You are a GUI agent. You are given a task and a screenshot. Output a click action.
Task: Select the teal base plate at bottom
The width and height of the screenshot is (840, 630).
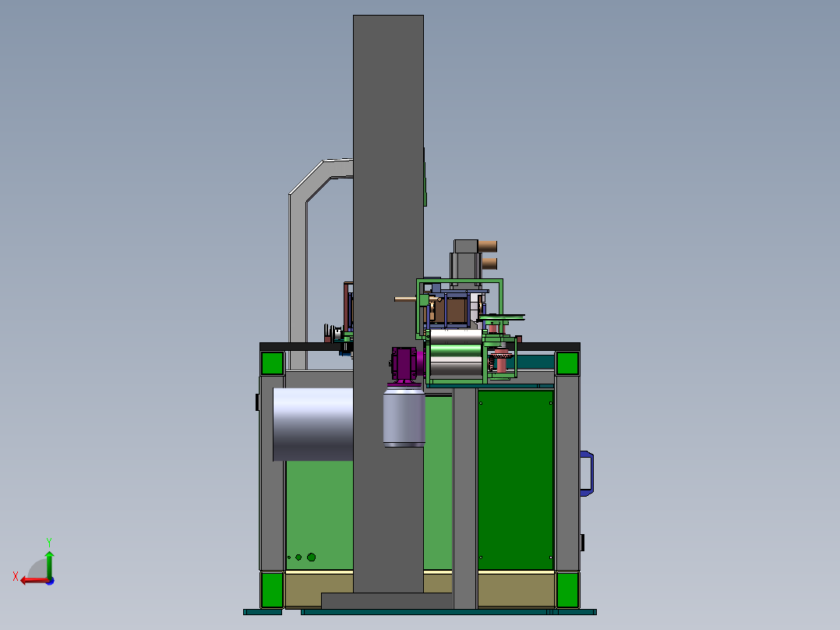[449, 612]
